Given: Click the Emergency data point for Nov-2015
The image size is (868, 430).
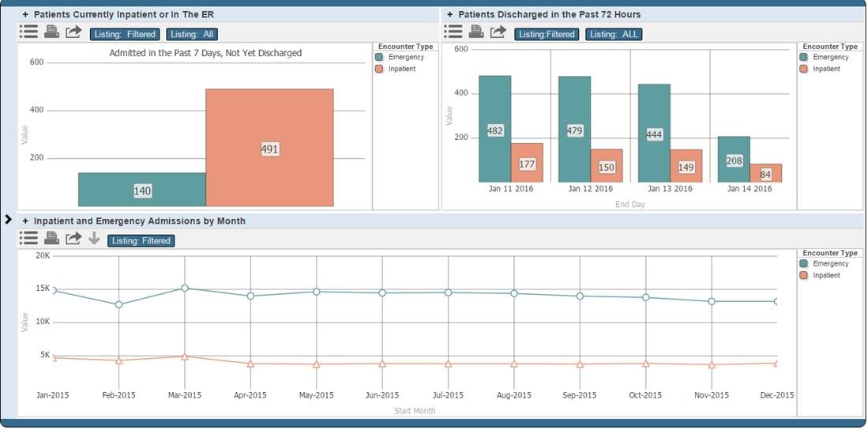Looking at the screenshot, I should point(712,301).
